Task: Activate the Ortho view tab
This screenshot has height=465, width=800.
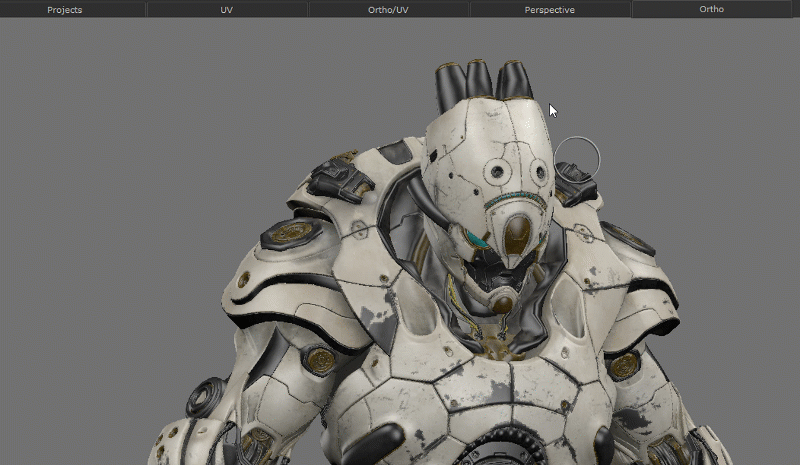Action: (711, 10)
